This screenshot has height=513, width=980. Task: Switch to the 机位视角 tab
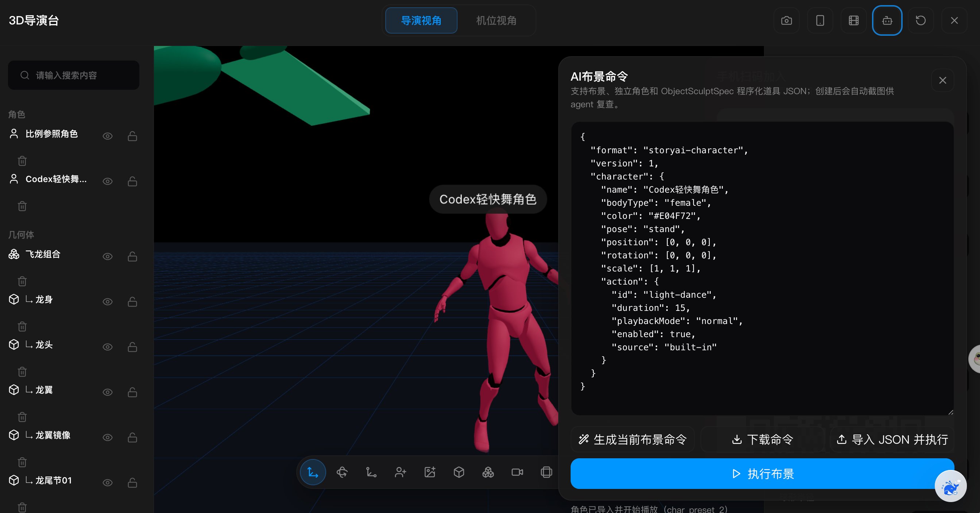click(496, 20)
